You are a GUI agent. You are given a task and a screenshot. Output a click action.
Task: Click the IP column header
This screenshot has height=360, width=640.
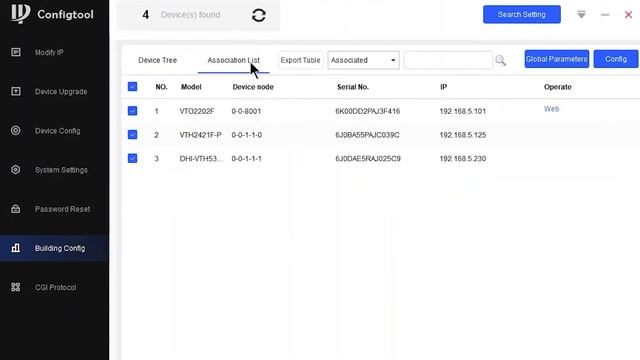pyautogui.click(x=443, y=87)
